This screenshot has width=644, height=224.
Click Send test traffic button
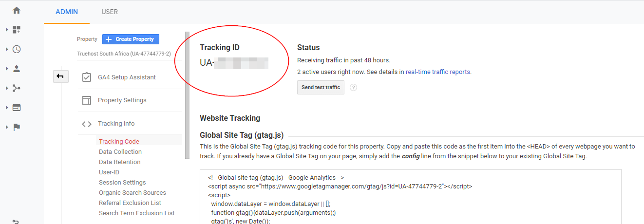[x=321, y=88]
